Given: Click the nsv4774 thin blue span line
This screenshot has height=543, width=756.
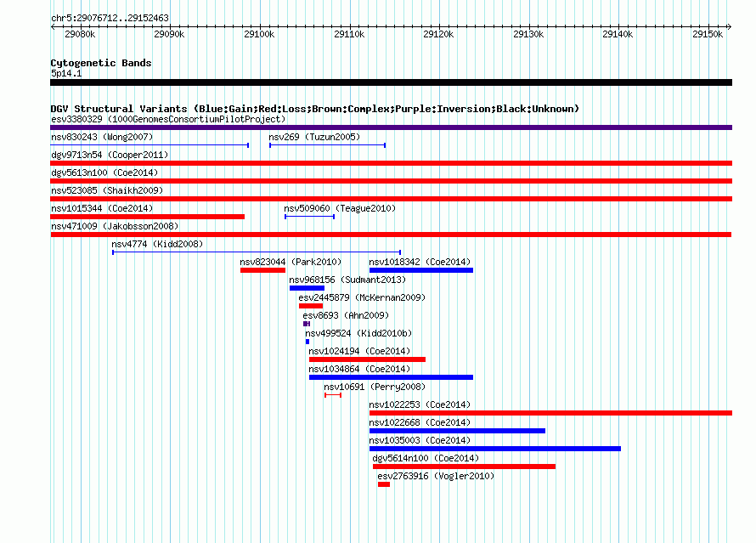Looking at the screenshot, I should tap(257, 252).
